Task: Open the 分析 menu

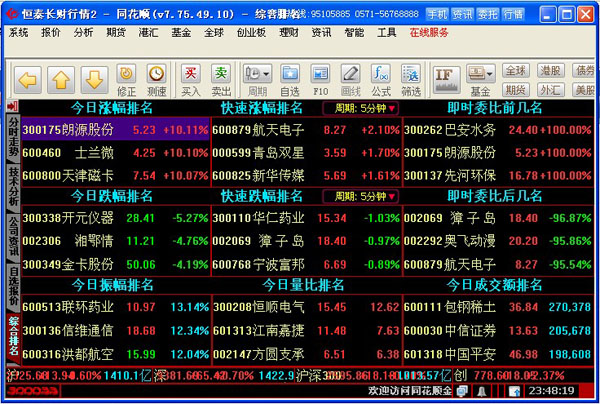Action: click(83, 33)
